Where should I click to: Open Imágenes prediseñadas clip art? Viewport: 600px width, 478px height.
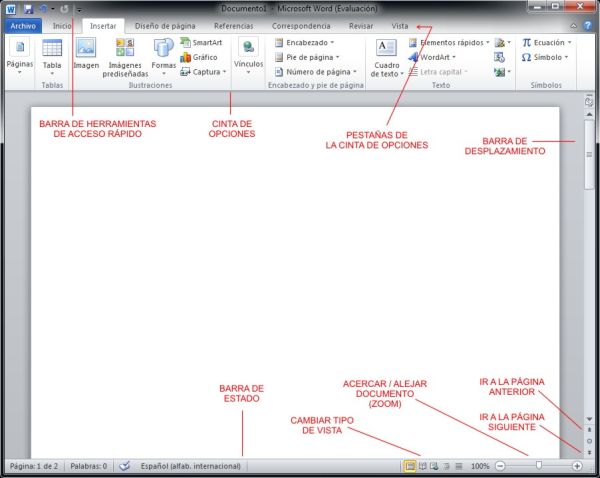pos(125,57)
